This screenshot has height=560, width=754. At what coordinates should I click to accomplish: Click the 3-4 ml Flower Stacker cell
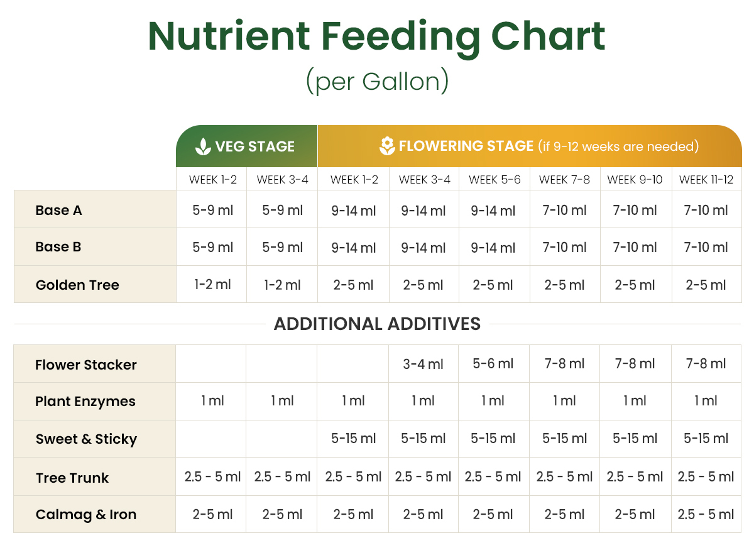click(423, 364)
